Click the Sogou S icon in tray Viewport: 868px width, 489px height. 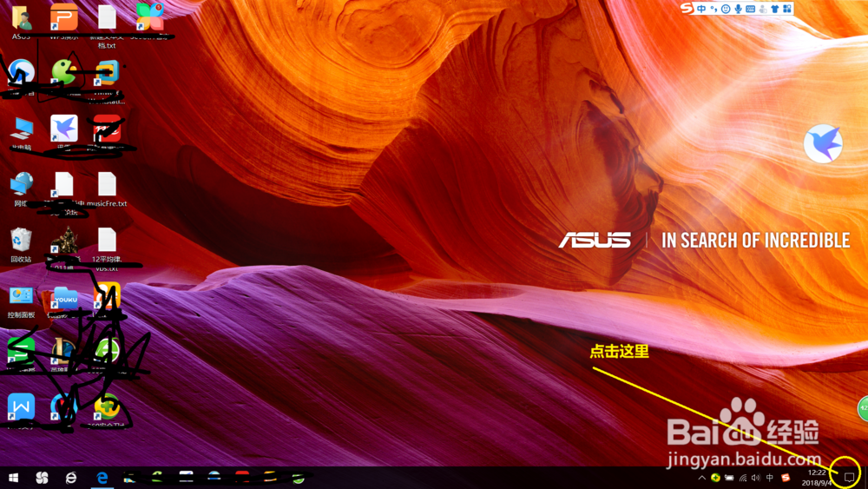(x=786, y=478)
